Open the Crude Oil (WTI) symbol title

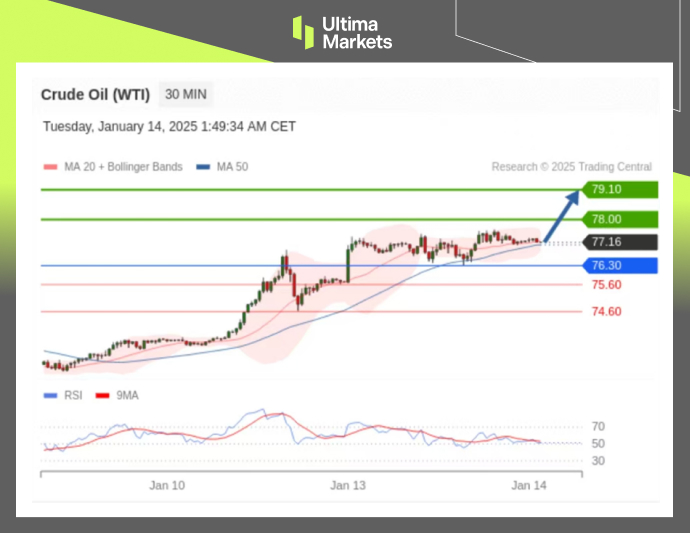(x=95, y=95)
